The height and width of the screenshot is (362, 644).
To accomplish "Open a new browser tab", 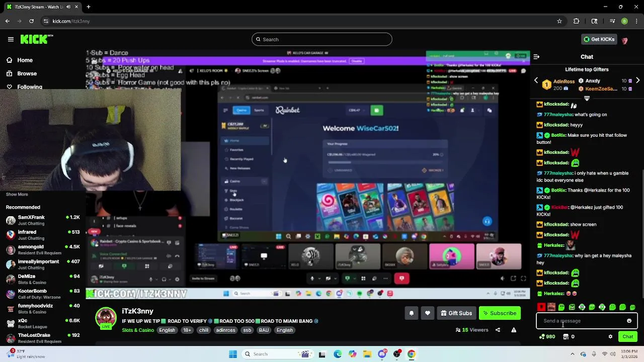I will (88, 7).
